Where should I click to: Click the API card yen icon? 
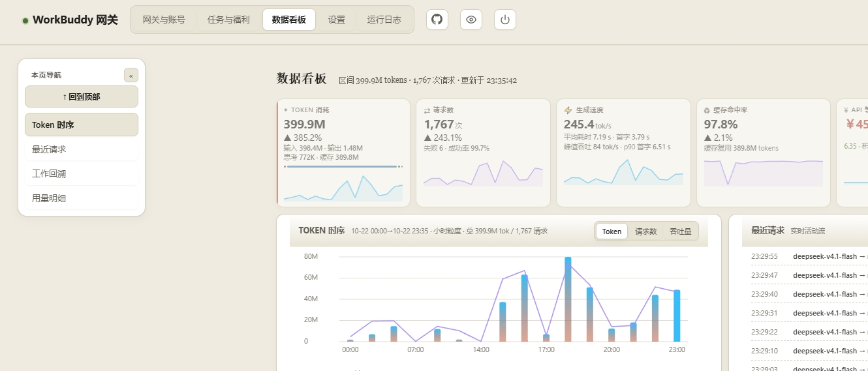(846, 111)
